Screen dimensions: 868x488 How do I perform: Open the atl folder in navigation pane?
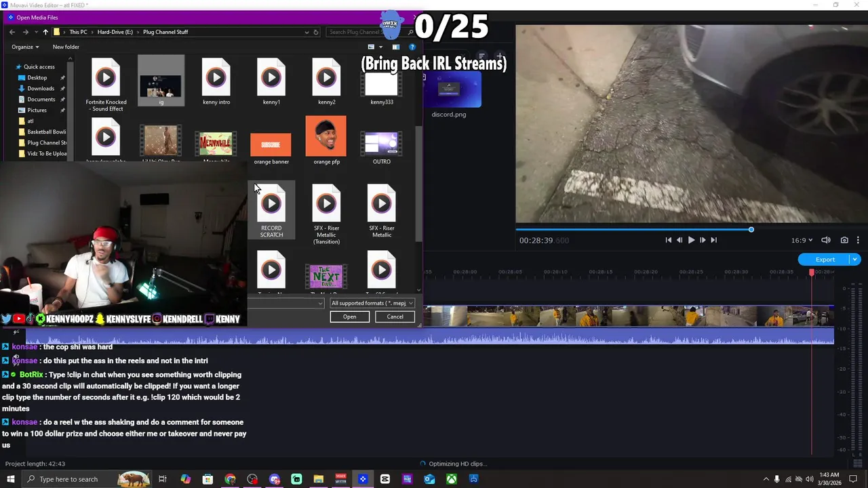pos(30,121)
